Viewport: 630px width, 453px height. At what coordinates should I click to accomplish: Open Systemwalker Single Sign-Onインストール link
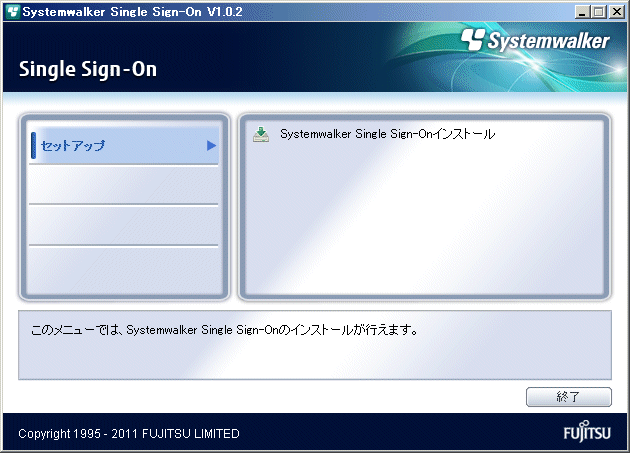pyautogui.click(x=387, y=134)
